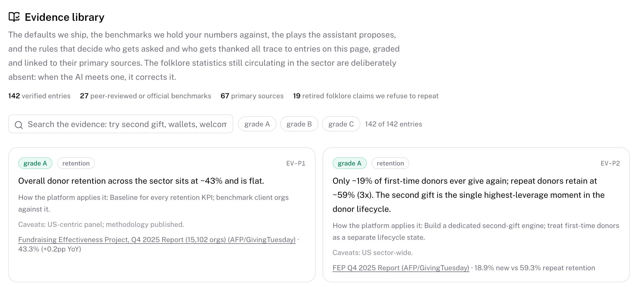The height and width of the screenshot is (287, 644).
Task: Click the 19 retired folklore claims stat
Action: (x=366, y=96)
